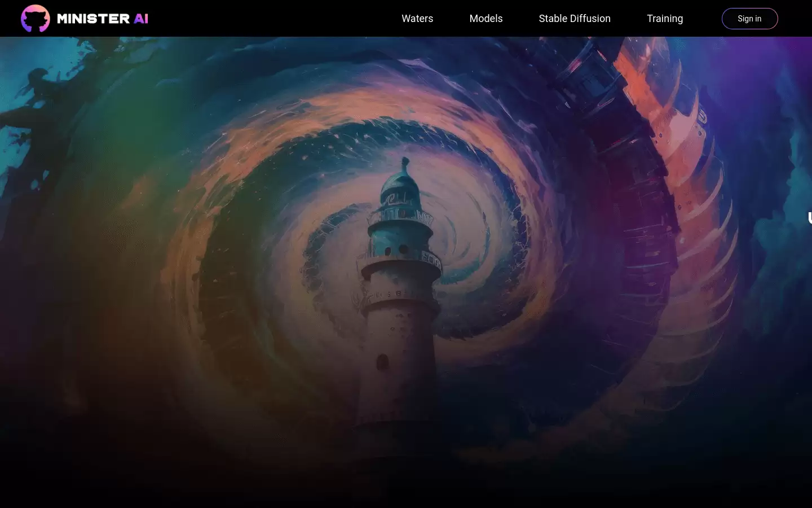Click the lighthouse tower in the hero image

pos(399,316)
